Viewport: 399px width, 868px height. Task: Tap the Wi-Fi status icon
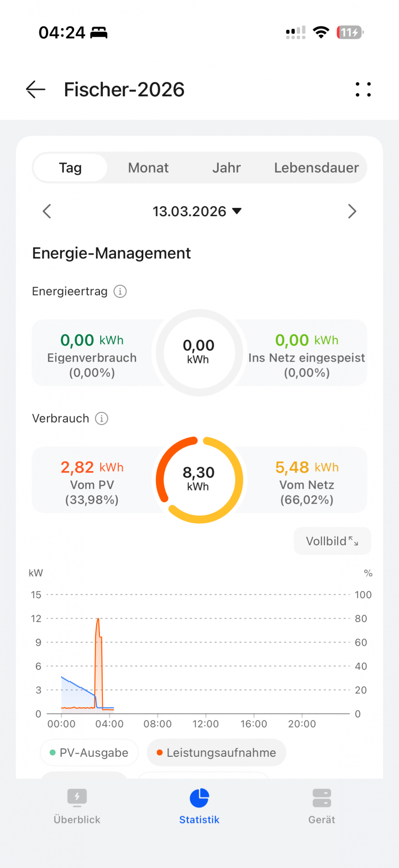[321, 33]
